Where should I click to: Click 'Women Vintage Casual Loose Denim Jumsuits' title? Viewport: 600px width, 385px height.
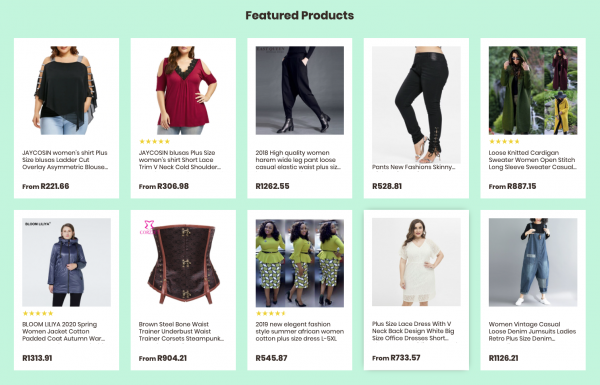(532, 331)
